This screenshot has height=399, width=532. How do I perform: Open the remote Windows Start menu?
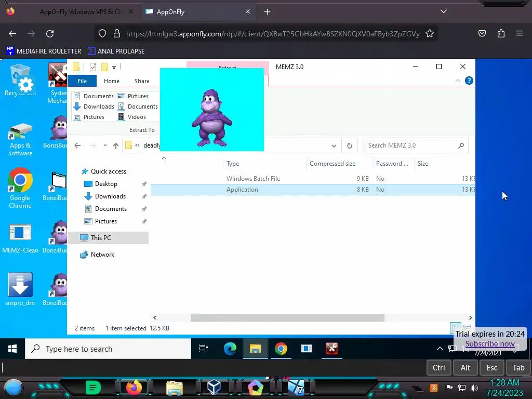click(x=12, y=349)
